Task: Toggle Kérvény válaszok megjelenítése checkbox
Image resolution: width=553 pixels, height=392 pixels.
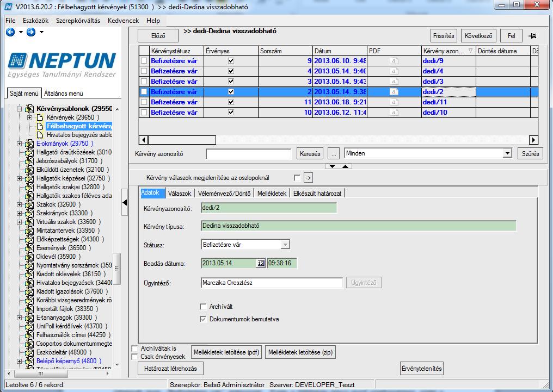Action: click(297, 178)
